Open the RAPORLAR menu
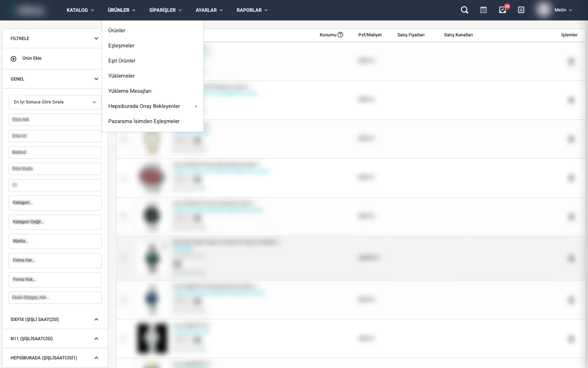588x368 pixels. (252, 10)
